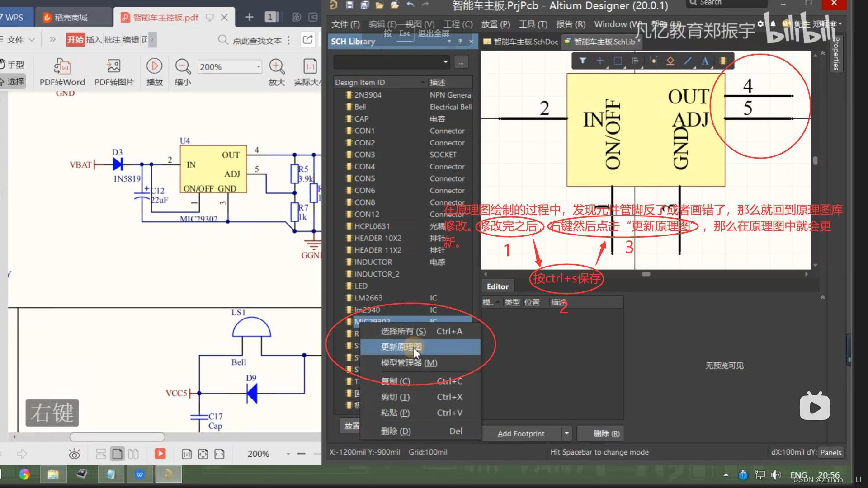Click the Place IEEE symbol icon
868x488 pixels.
click(x=670, y=61)
